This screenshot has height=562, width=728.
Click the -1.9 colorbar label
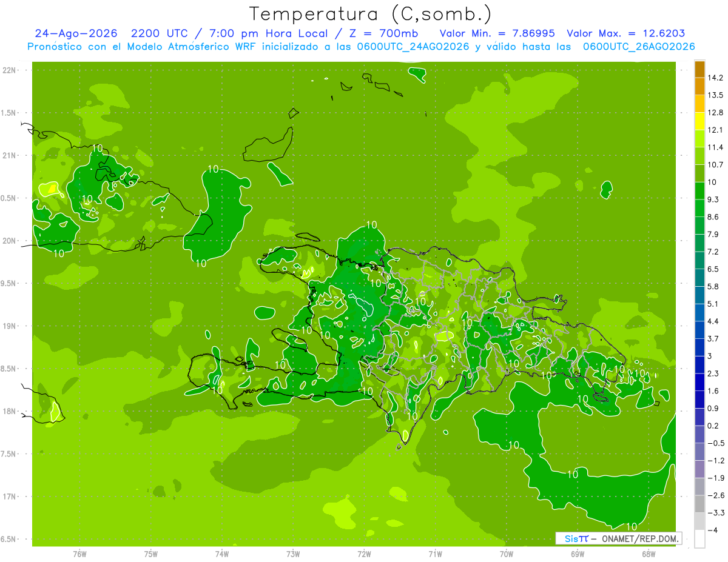click(716, 478)
